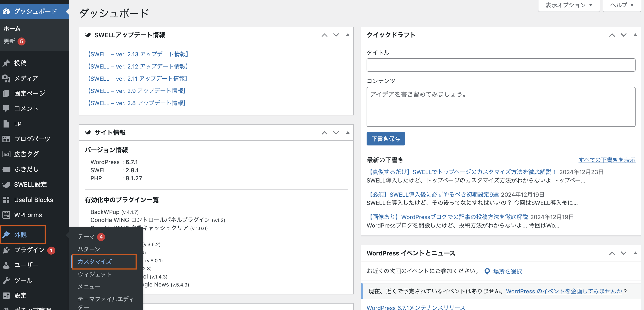The height and width of the screenshot is (310, 644).
Task: Open the ヘルプ dropdown
Action: coord(622,5)
